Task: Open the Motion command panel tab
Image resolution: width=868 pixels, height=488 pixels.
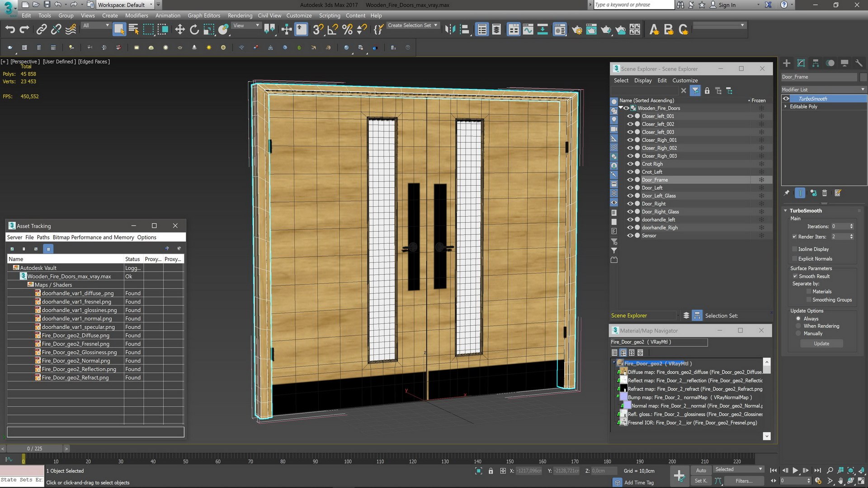Action: tap(830, 63)
